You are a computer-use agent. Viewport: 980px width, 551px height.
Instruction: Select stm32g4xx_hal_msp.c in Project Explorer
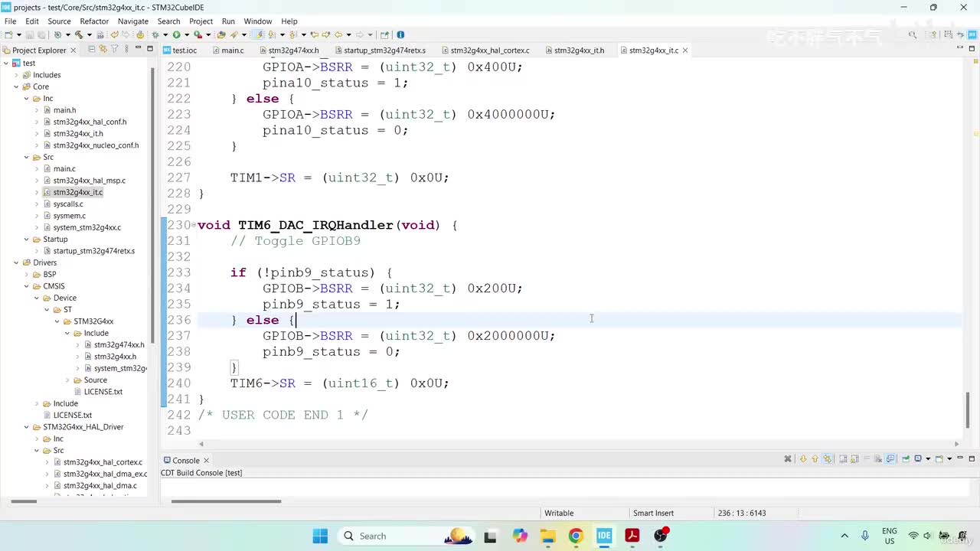[x=89, y=181]
